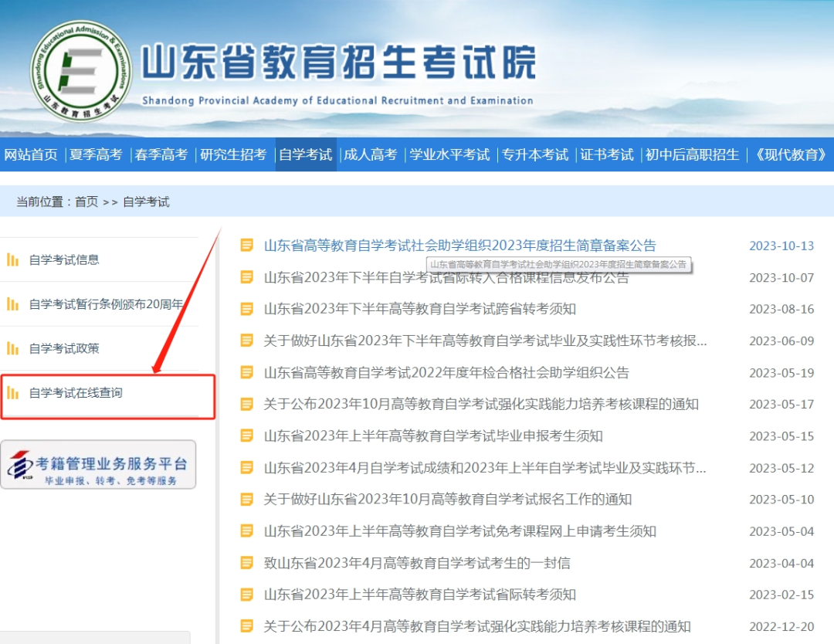Viewport: 834px width, 644px height.
Task: Click the bar icon beside 自学考试政策
Action: point(13,348)
